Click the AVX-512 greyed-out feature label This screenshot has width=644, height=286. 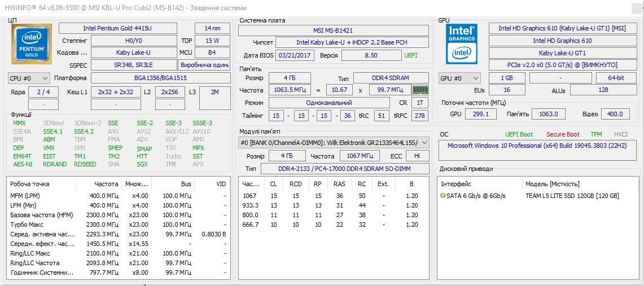177,131
